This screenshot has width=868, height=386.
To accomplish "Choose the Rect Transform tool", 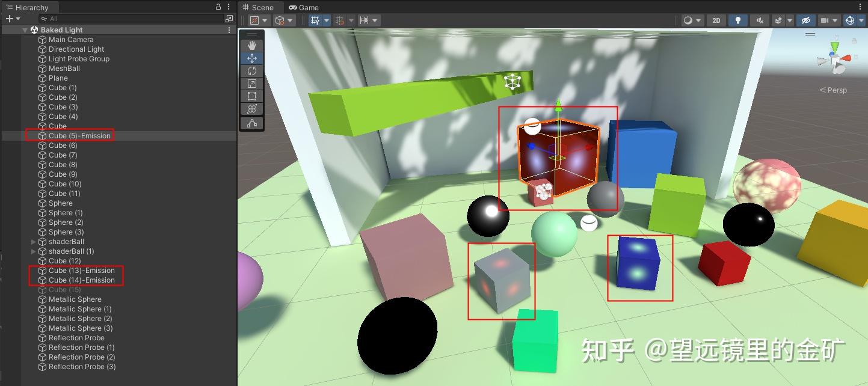I will (251, 96).
